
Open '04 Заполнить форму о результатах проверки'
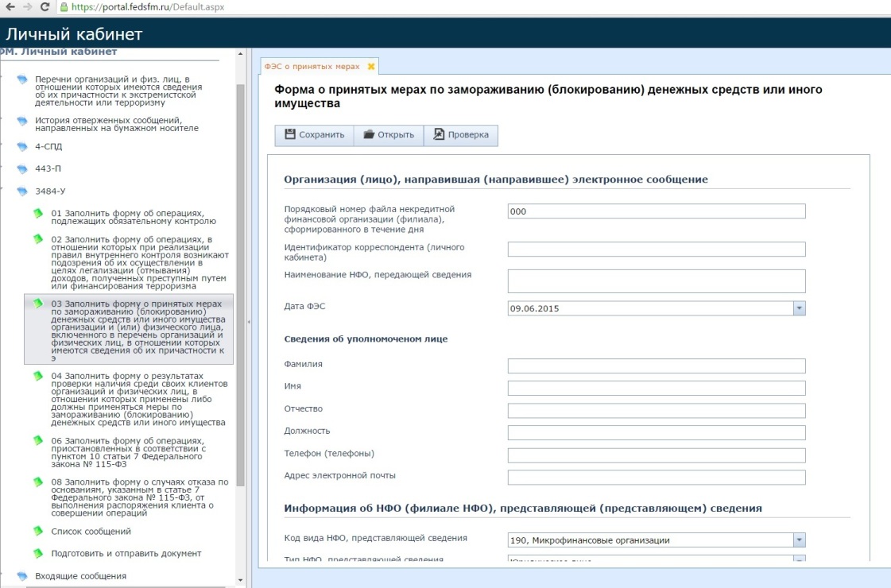coord(139,400)
